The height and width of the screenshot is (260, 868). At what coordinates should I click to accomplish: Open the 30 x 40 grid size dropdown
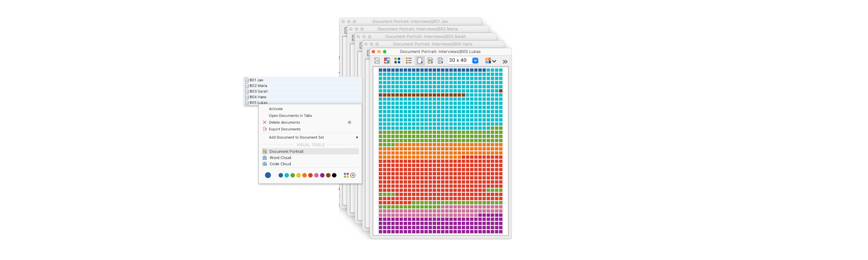pyautogui.click(x=475, y=61)
